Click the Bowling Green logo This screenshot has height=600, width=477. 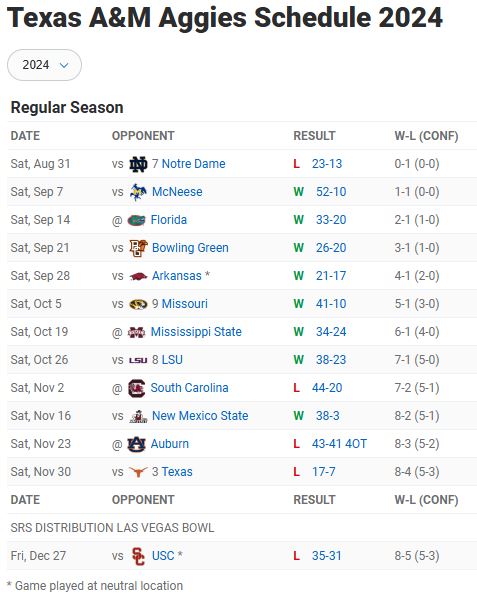[x=138, y=248]
